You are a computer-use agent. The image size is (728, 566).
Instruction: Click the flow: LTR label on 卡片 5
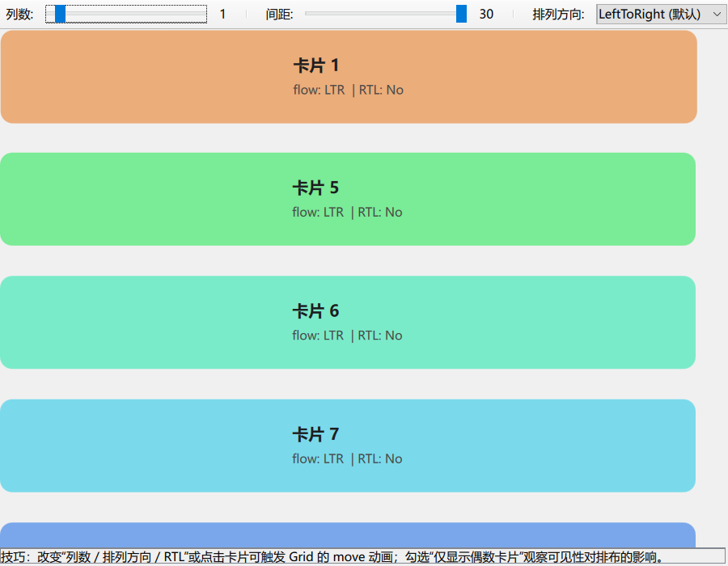[x=318, y=212]
